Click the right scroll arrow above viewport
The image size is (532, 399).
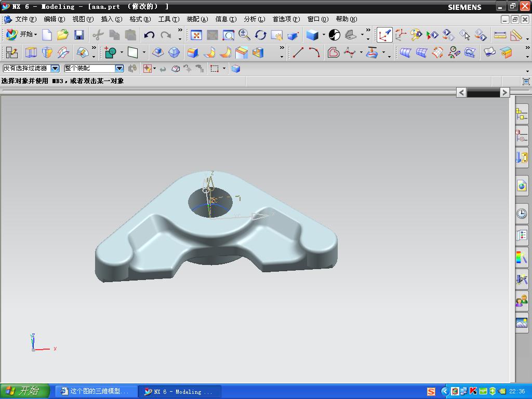click(x=504, y=92)
